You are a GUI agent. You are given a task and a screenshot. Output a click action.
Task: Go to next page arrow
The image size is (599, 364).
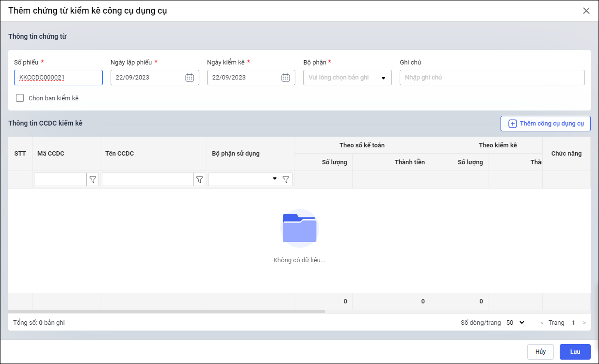pyautogui.click(x=584, y=323)
